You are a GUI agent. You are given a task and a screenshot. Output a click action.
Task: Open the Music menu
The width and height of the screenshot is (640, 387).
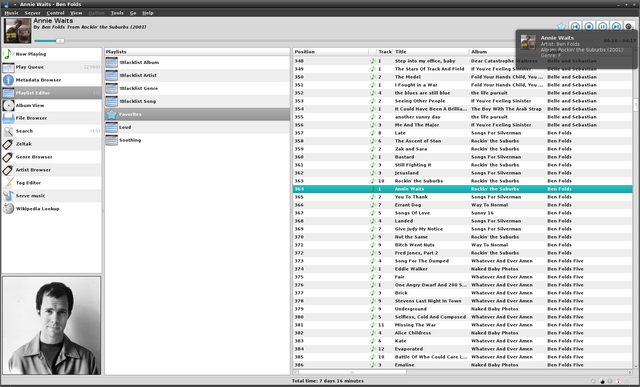tap(11, 13)
